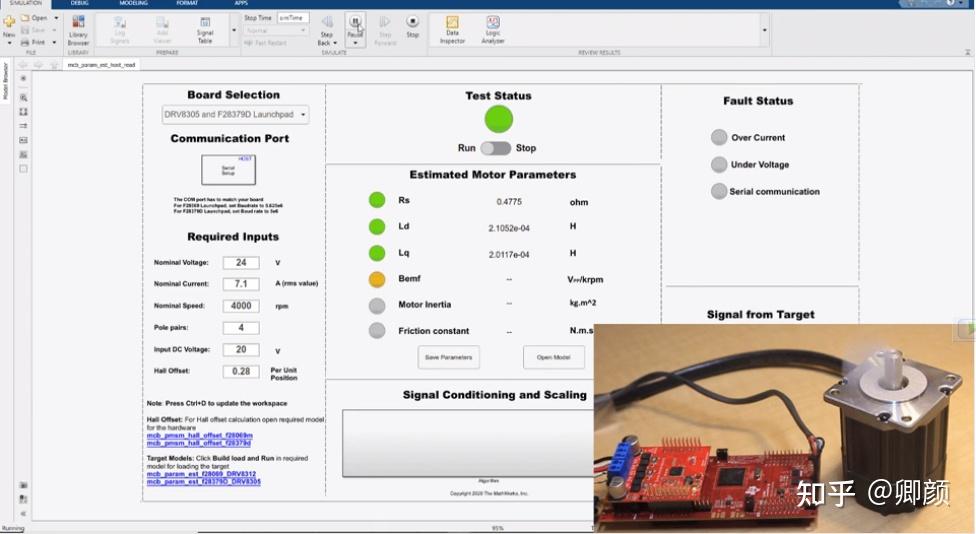Click the Running status bar text
Image resolution: width=976 pixels, height=534 pixels.
tap(12, 528)
